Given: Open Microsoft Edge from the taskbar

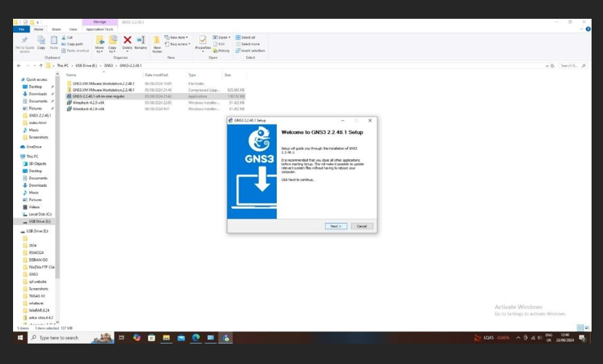Looking at the screenshot, I should point(196,338).
